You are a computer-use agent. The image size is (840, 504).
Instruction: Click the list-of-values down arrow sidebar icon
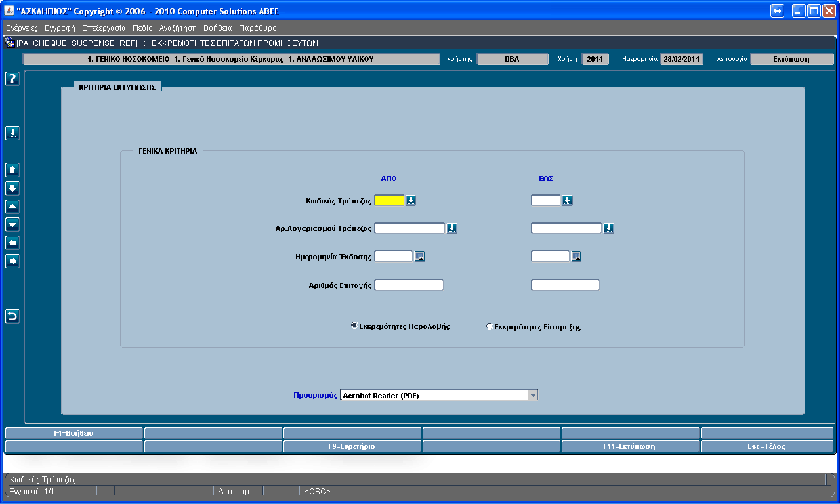[x=12, y=133]
